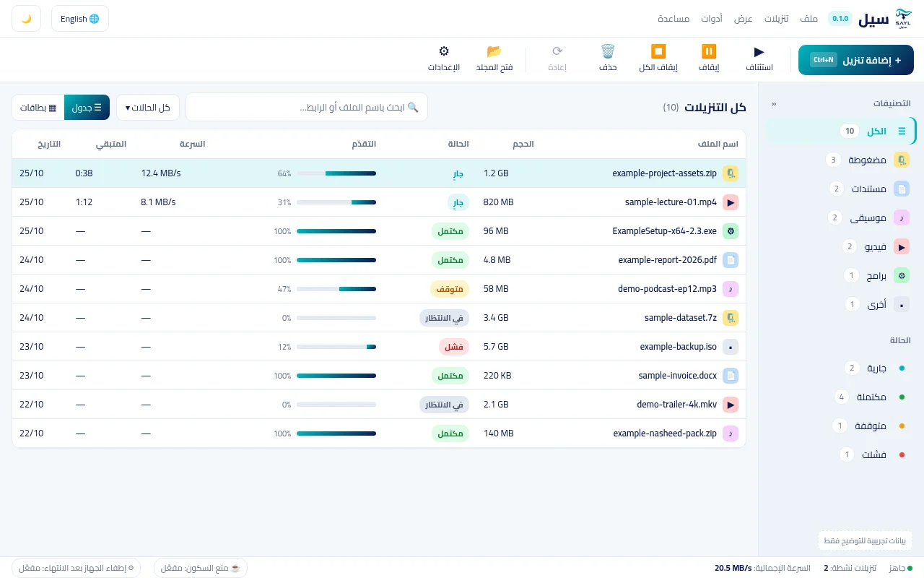Click progress bar of demo-podcast-ep12.mp3
924x578 pixels.
(336, 289)
